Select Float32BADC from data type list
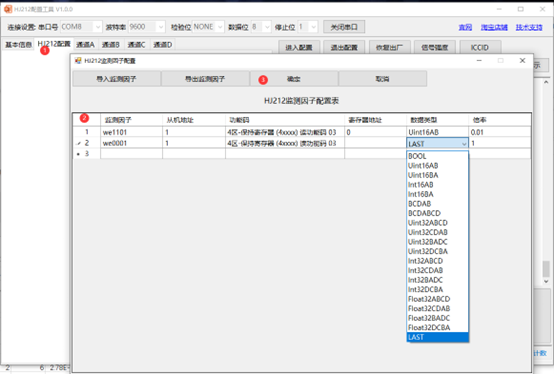The height and width of the screenshot is (374, 554). coord(437,318)
